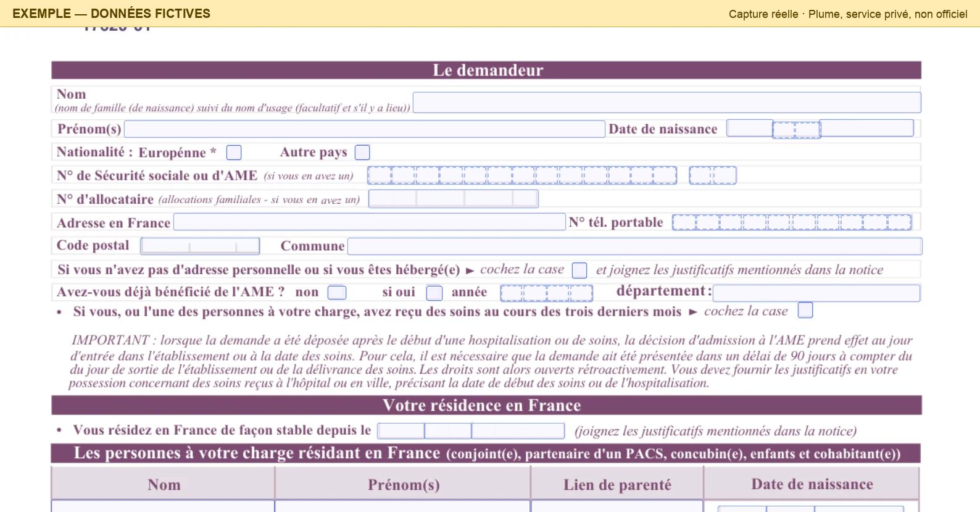Click the Code postal field
The width and height of the screenshot is (980, 512).
point(200,246)
